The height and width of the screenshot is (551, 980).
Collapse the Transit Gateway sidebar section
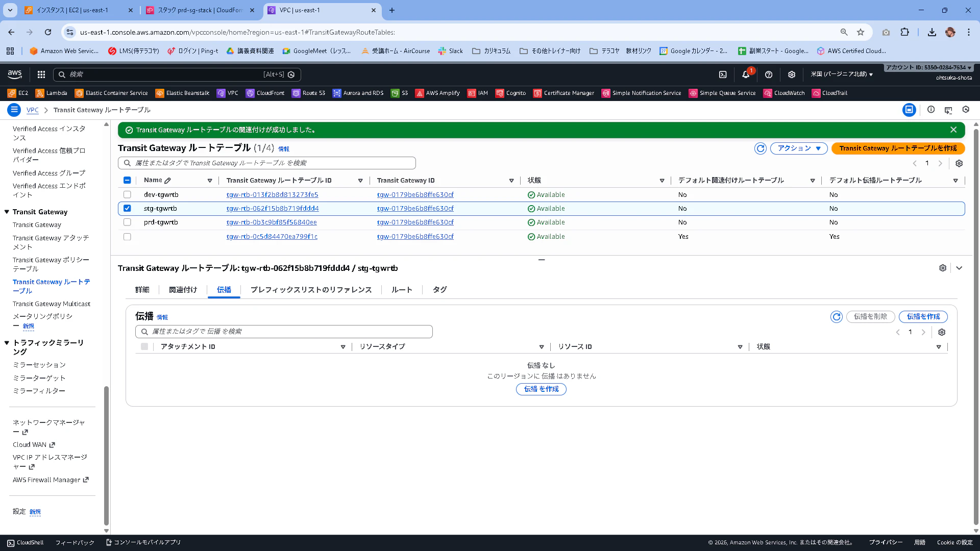(7, 212)
